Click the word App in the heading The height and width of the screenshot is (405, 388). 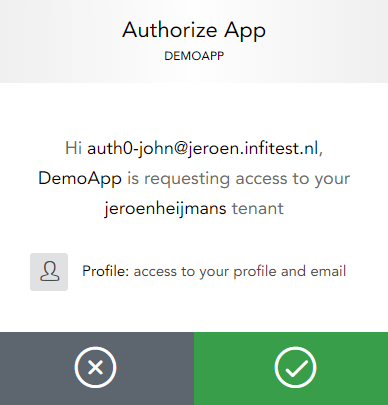click(x=245, y=31)
